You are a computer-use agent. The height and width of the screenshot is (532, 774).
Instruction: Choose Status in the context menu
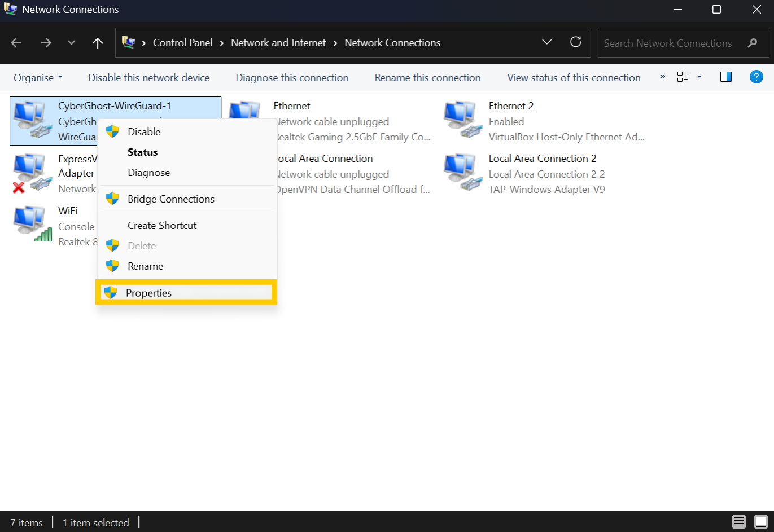click(x=189, y=152)
